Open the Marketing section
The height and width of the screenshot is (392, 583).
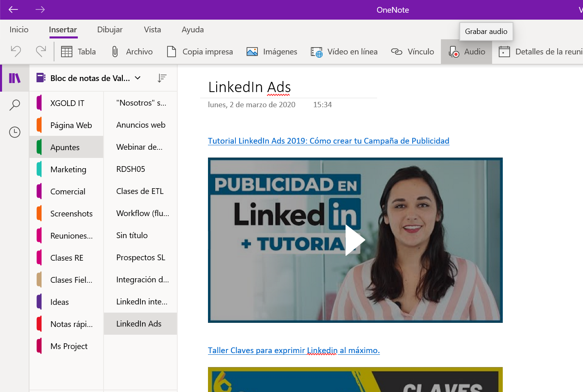click(x=66, y=169)
